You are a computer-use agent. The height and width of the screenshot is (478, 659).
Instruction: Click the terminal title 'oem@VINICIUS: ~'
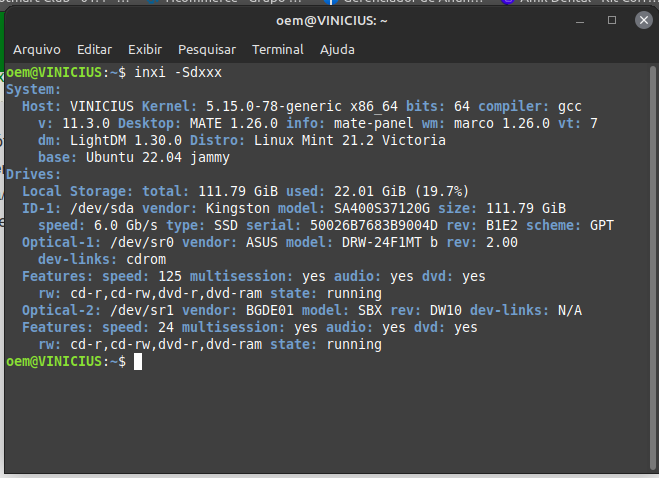point(332,21)
